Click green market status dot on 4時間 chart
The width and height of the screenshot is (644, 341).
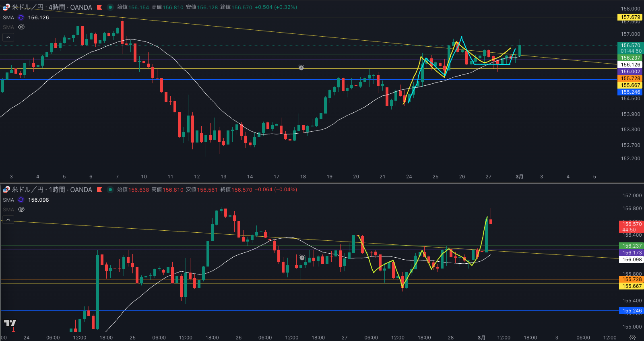110,7
